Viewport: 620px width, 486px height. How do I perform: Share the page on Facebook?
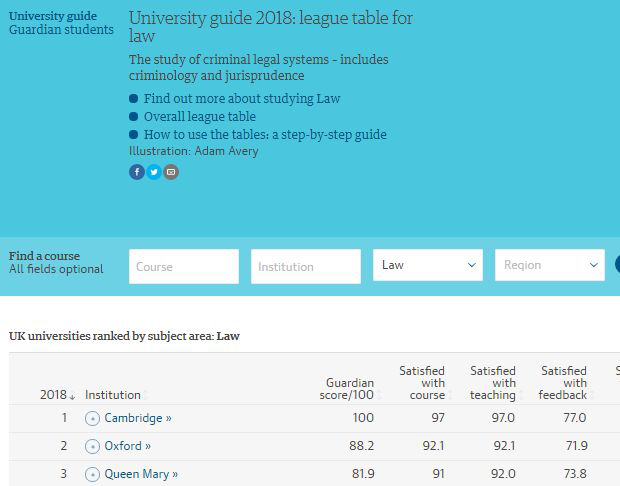[137, 172]
